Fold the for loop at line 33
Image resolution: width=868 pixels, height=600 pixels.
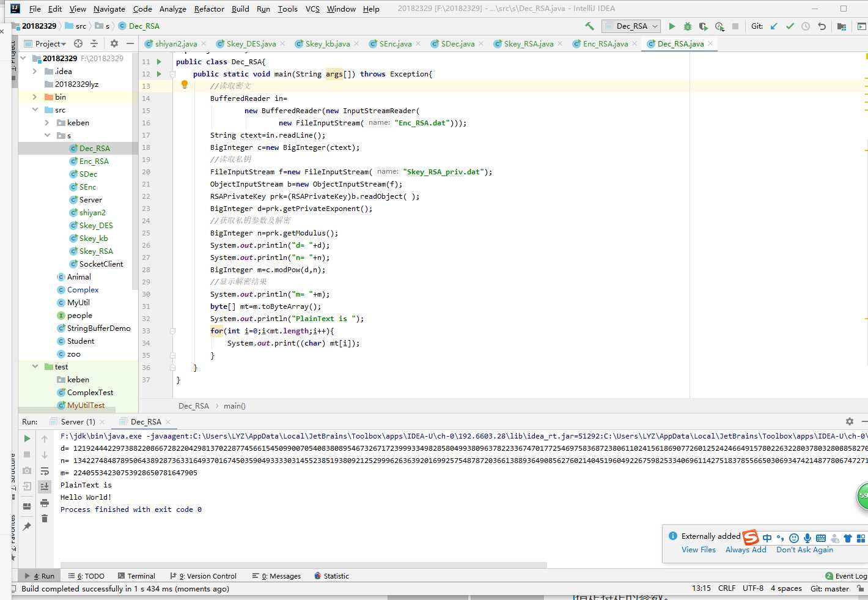point(172,331)
